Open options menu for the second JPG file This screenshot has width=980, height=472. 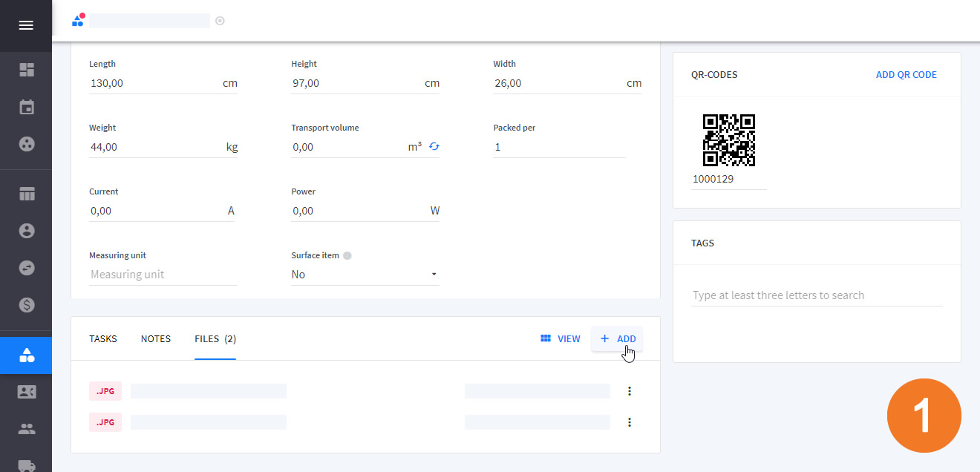(x=630, y=422)
